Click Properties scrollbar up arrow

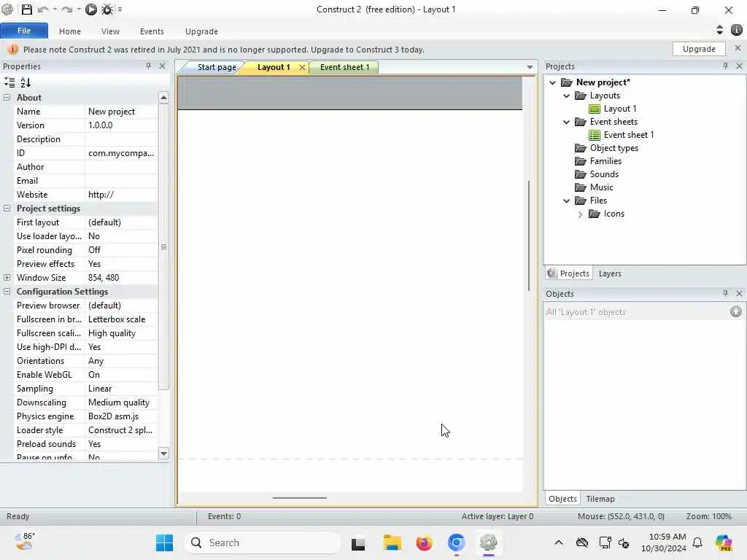point(163,98)
